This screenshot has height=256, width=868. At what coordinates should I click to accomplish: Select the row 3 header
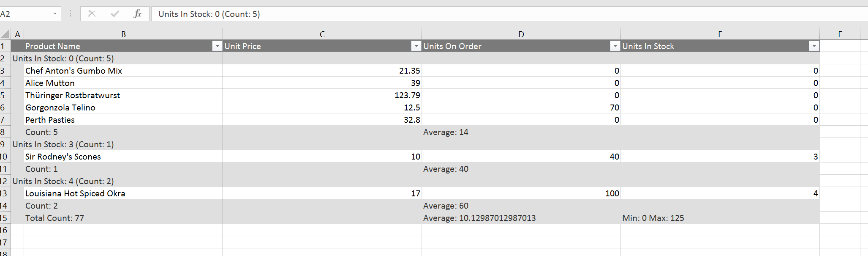(x=3, y=71)
